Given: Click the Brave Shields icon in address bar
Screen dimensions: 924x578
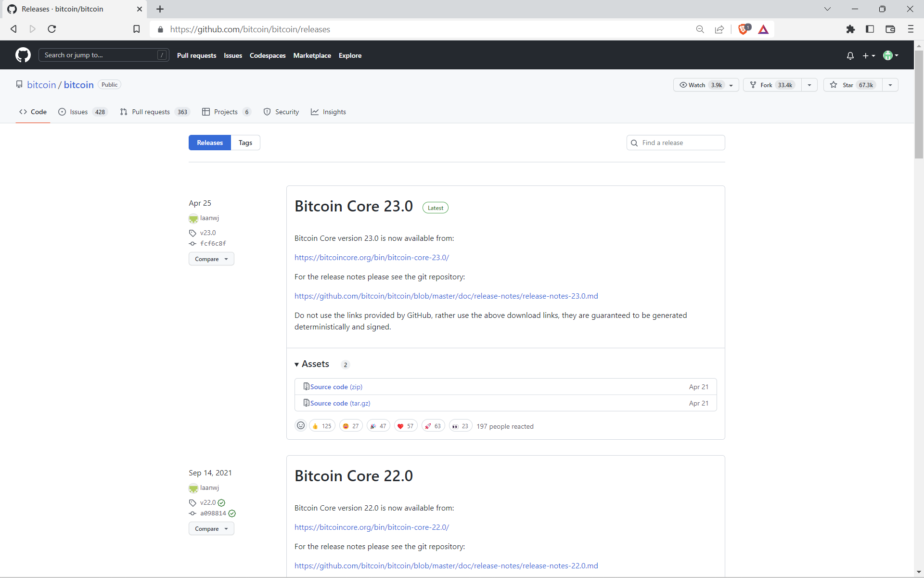Looking at the screenshot, I should [x=744, y=29].
